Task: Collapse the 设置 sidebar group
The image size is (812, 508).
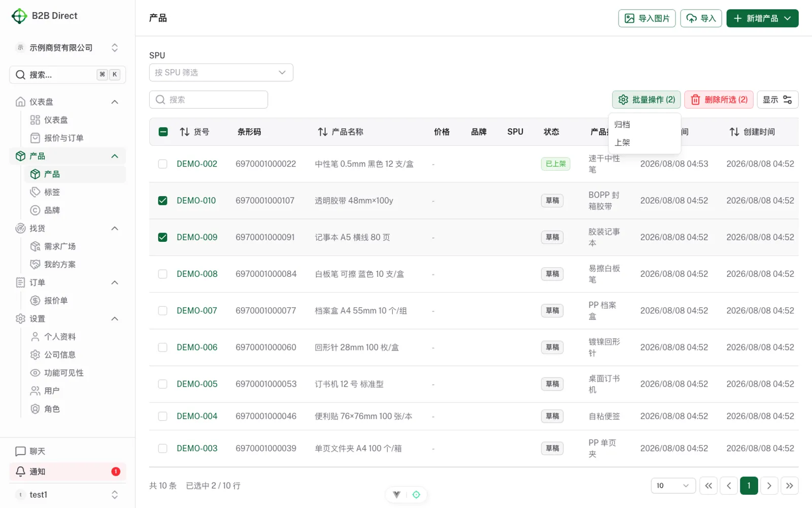Action: point(115,319)
